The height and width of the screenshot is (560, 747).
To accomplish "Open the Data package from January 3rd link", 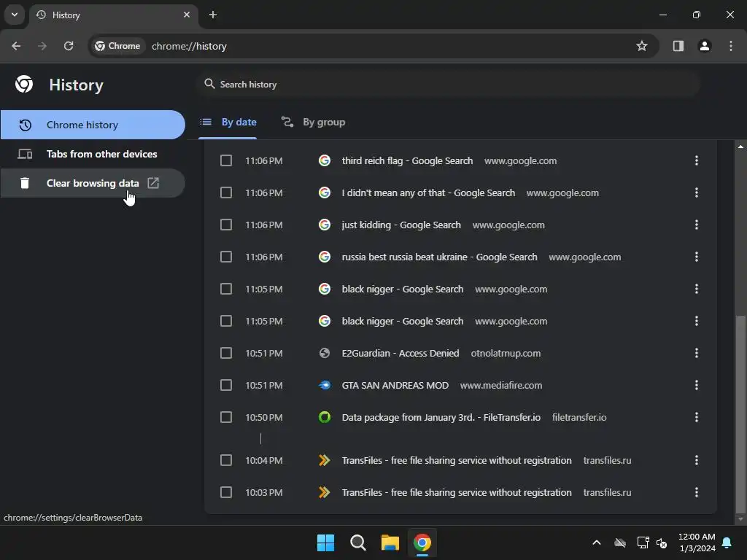I will (x=441, y=418).
